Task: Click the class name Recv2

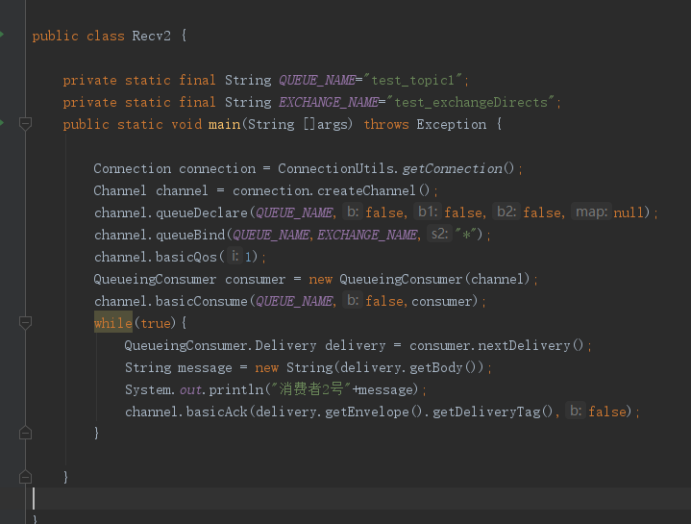Action: point(151,36)
